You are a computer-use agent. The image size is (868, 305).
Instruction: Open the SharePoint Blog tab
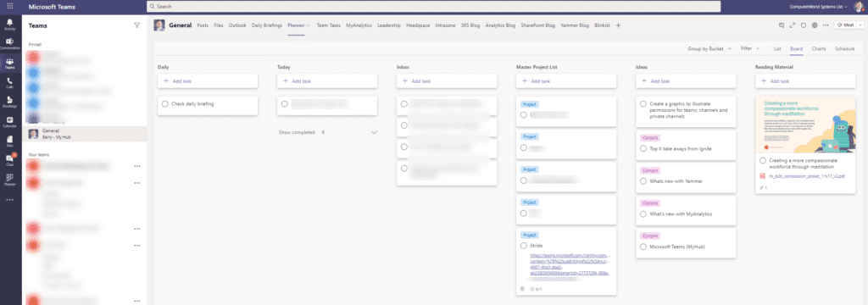[537, 25]
